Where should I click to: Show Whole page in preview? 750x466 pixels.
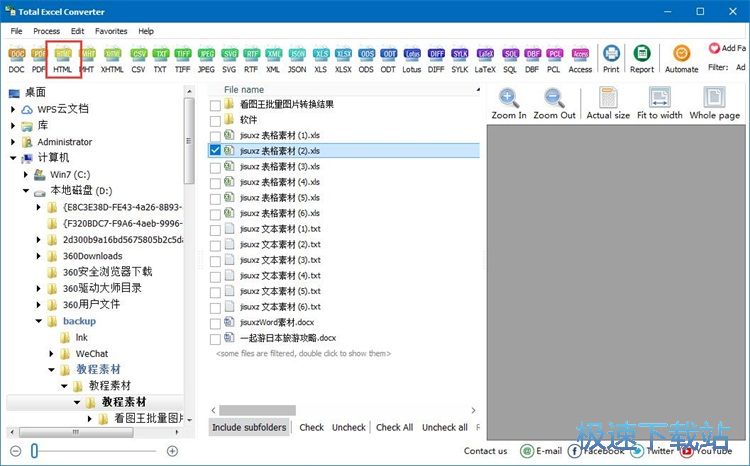coord(715,103)
